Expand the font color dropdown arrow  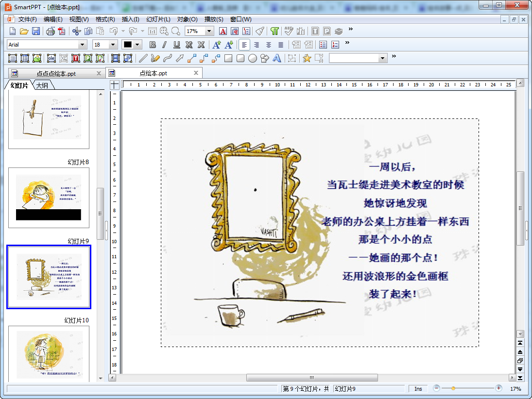click(137, 45)
